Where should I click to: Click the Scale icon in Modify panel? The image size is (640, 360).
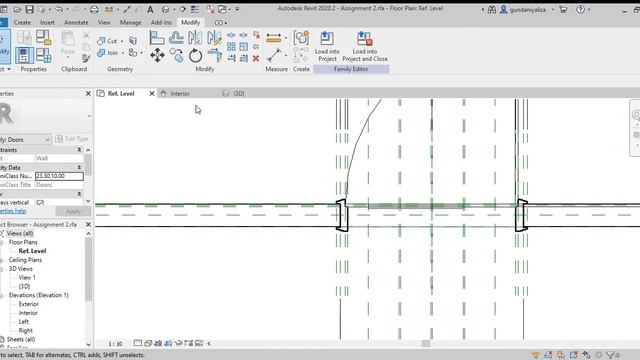[x=244, y=47]
